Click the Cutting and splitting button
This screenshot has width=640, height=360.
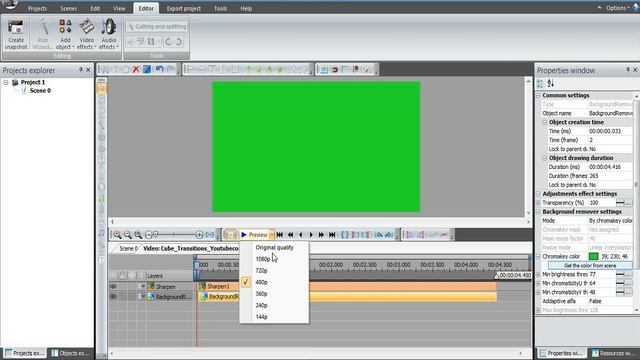click(x=157, y=27)
